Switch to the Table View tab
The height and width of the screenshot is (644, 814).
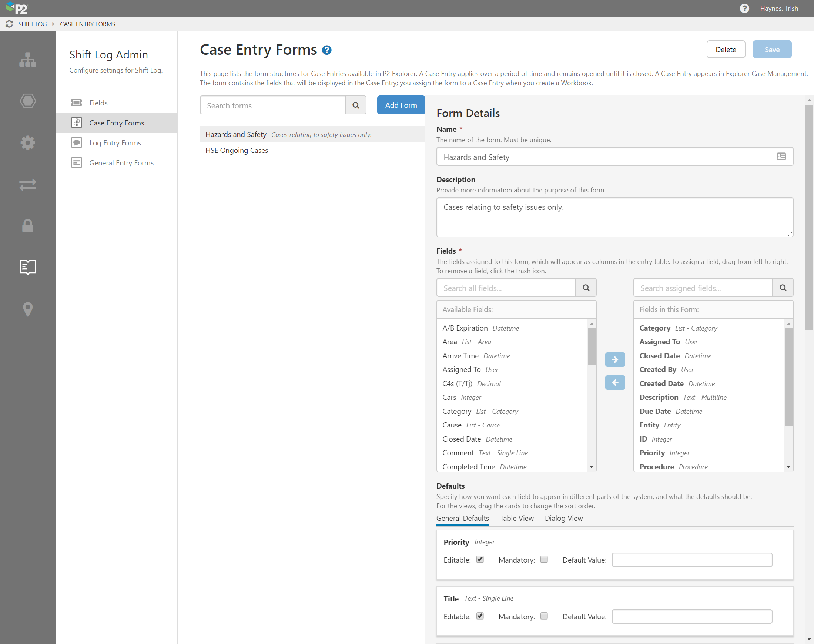coord(516,518)
